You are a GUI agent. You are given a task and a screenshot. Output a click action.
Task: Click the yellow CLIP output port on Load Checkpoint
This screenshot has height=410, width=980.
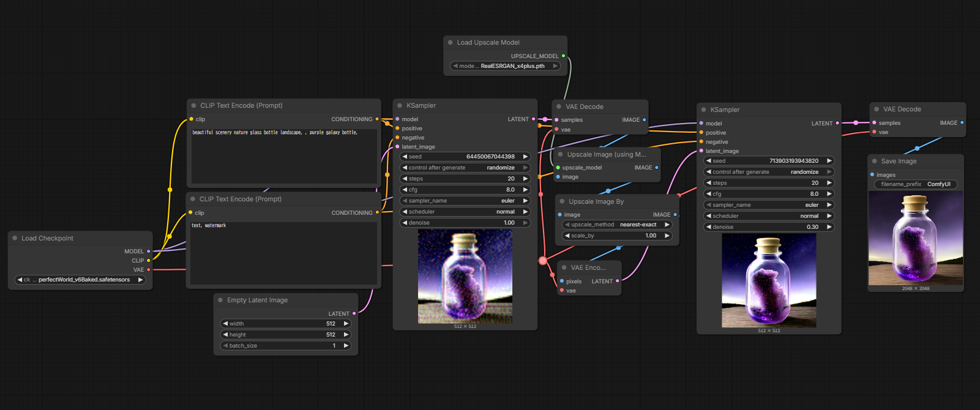point(148,261)
